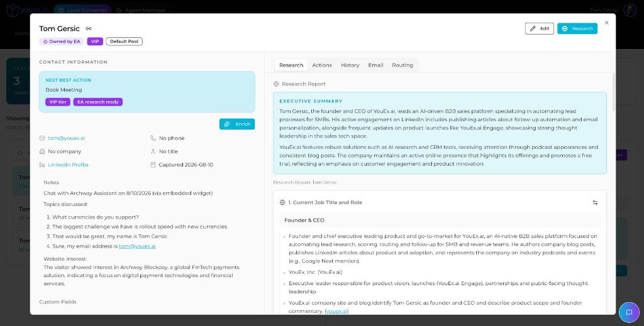Image resolution: width=644 pixels, height=326 pixels.
Task: Click the What currencies do you support note
Action: pos(96,217)
